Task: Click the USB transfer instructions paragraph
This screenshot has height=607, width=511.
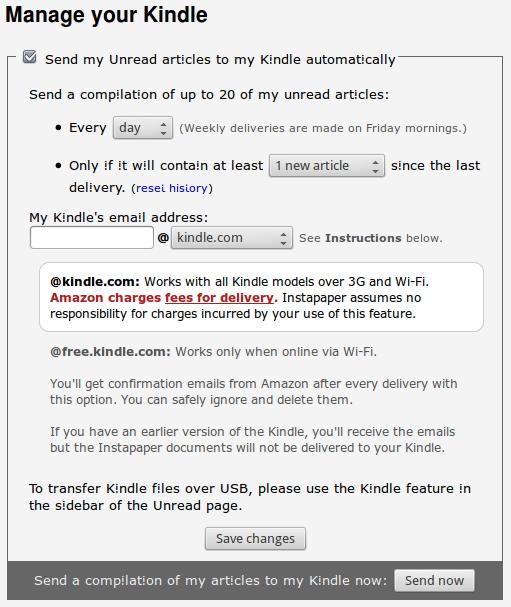Action: [250, 497]
